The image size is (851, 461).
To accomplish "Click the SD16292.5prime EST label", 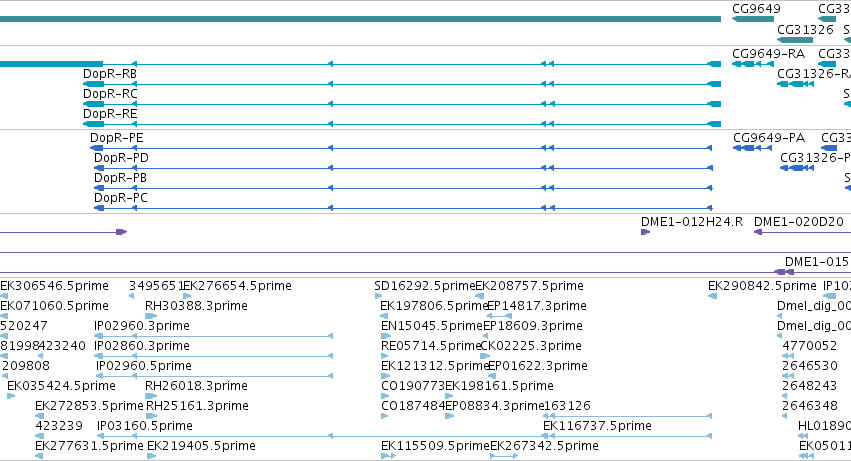I will click(424, 286).
